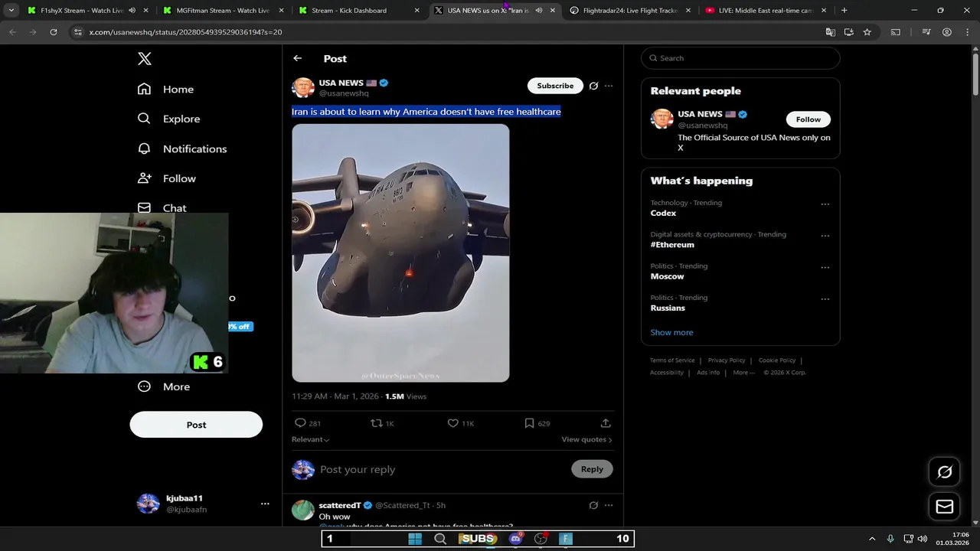Mute audio on USA NEWS tab

[539, 11]
